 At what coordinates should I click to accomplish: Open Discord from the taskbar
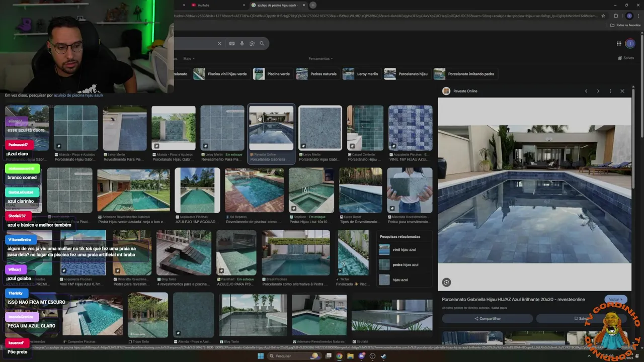pyautogui.click(x=362, y=356)
